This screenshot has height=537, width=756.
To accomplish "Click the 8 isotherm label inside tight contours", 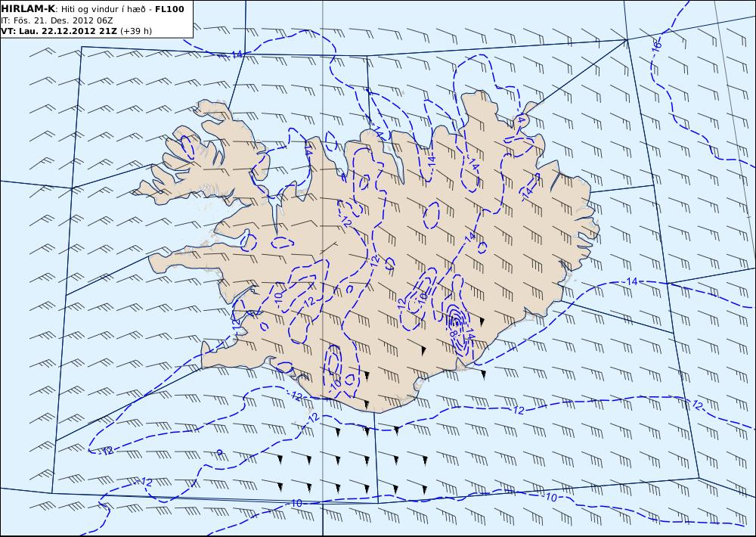I will [454, 333].
